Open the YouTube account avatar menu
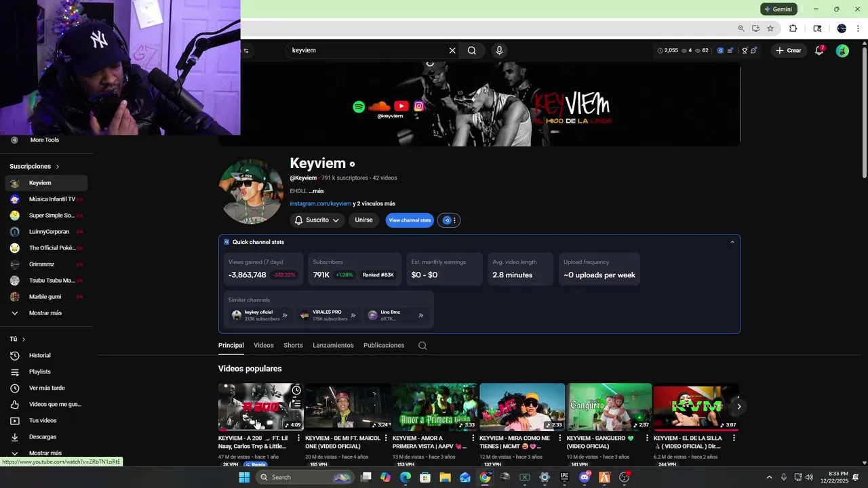The width and height of the screenshot is (868, 488). point(842,50)
